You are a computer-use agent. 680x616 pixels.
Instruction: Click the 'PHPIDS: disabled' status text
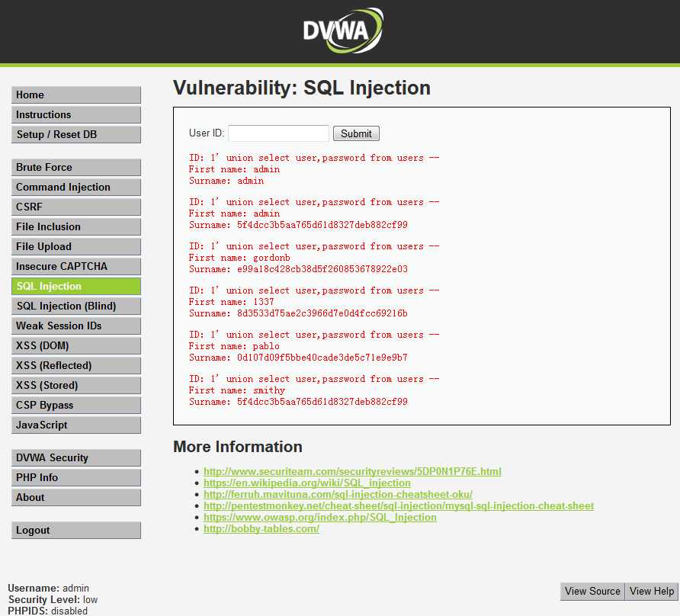coord(48,611)
